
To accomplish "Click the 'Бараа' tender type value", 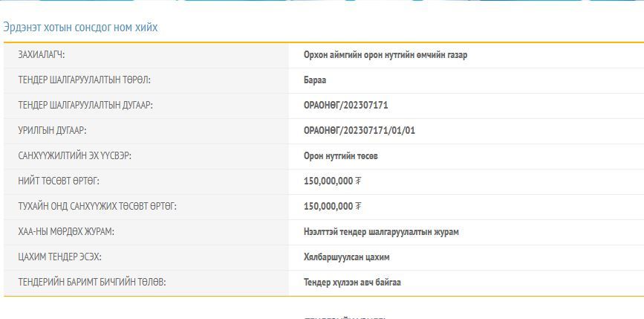I will tap(315, 80).
